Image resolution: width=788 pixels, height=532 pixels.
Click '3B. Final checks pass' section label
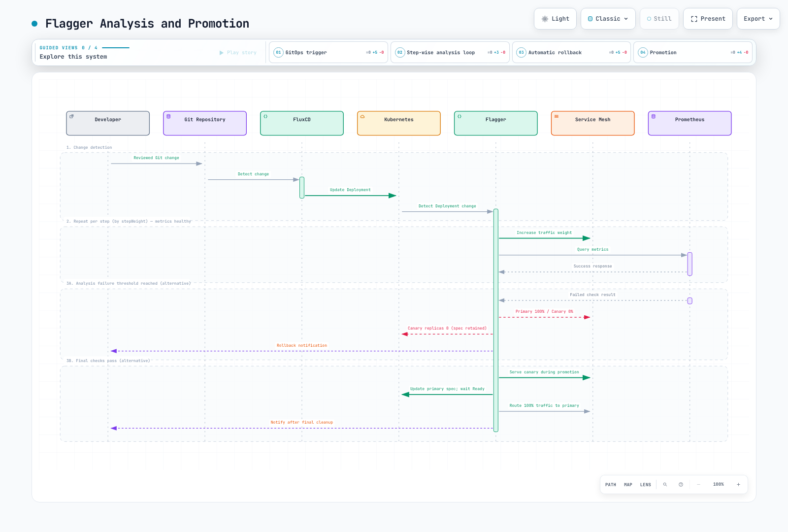point(108,361)
